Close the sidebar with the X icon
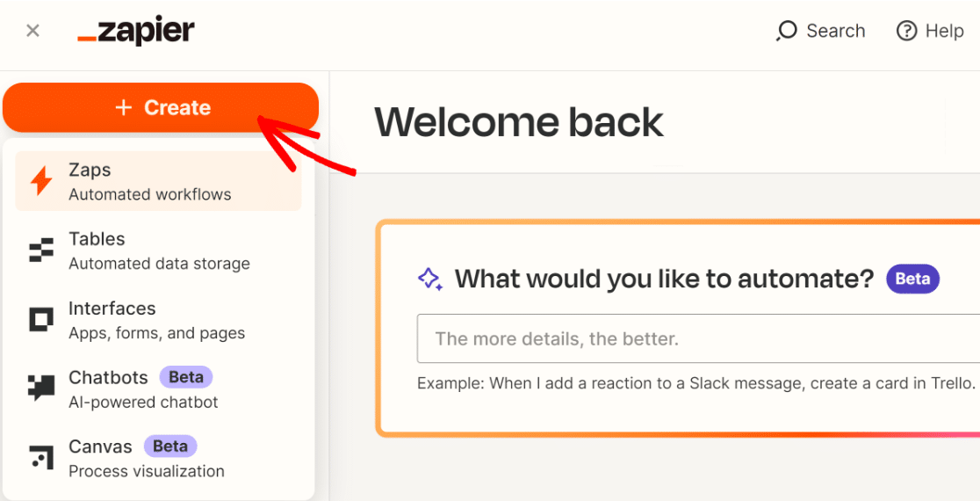This screenshot has height=501, width=980. tap(32, 31)
